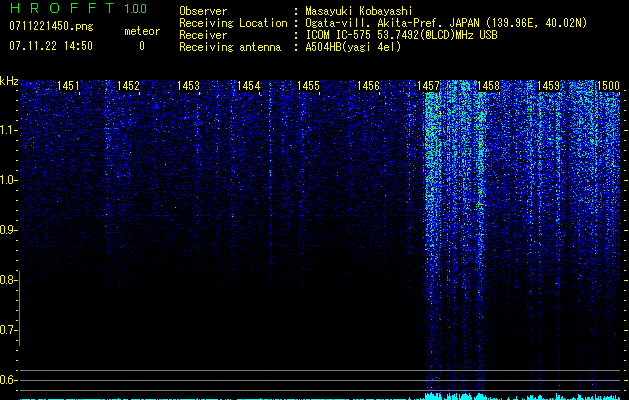Click the 0.9 kHz axis label
Viewport: 629px width, 400px height.
[x=7, y=230]
